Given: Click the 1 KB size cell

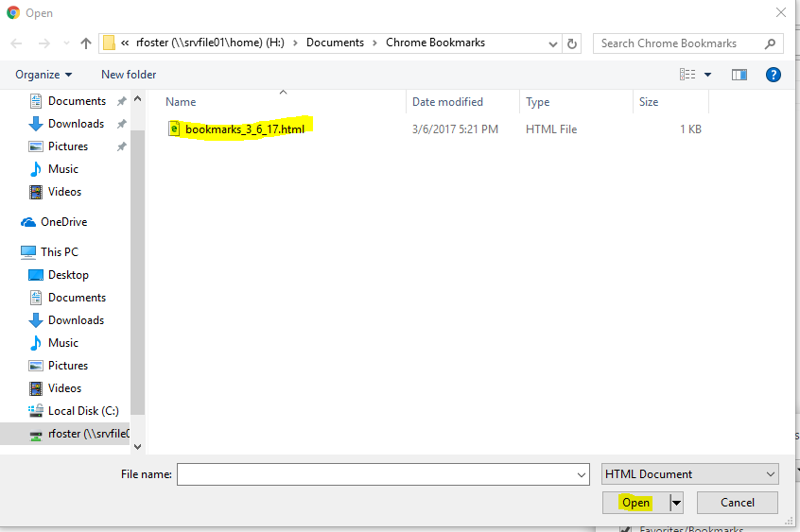Looking at the screenshot, I should coord(690,129).
